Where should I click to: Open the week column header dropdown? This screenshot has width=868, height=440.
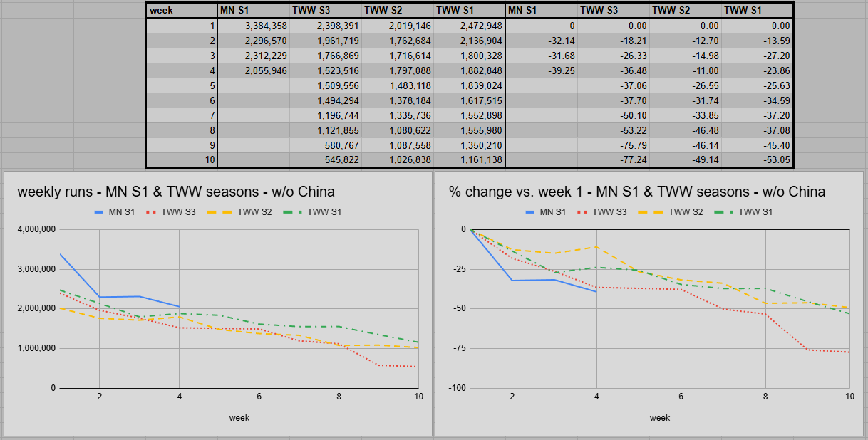click(180, 10)
